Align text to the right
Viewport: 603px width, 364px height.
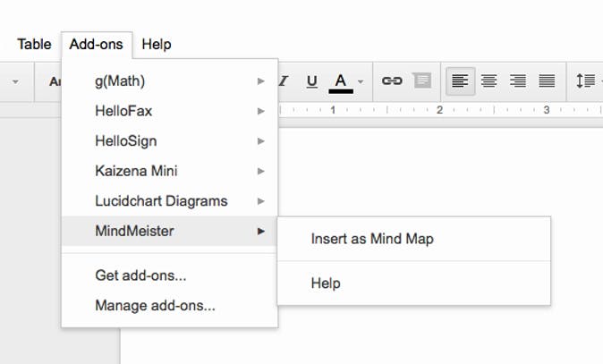(517, 81)
